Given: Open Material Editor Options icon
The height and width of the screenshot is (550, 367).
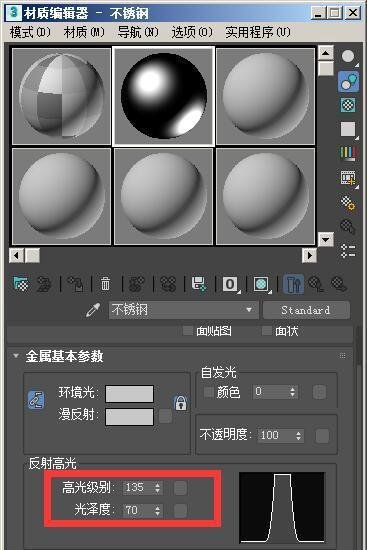Looking at the screenshot, I should tap(348, 202).
